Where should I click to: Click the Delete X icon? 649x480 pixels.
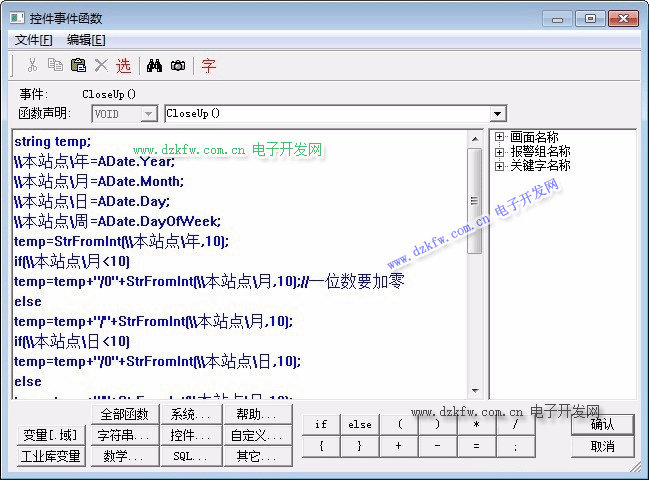point(101,66)
